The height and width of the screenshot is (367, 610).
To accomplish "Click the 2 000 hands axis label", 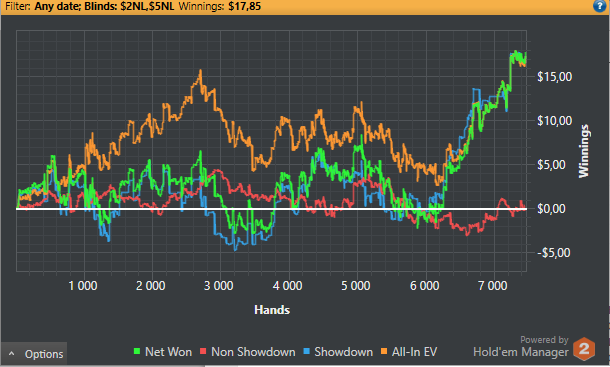I will pyautogui.click(x=151, y=286).
